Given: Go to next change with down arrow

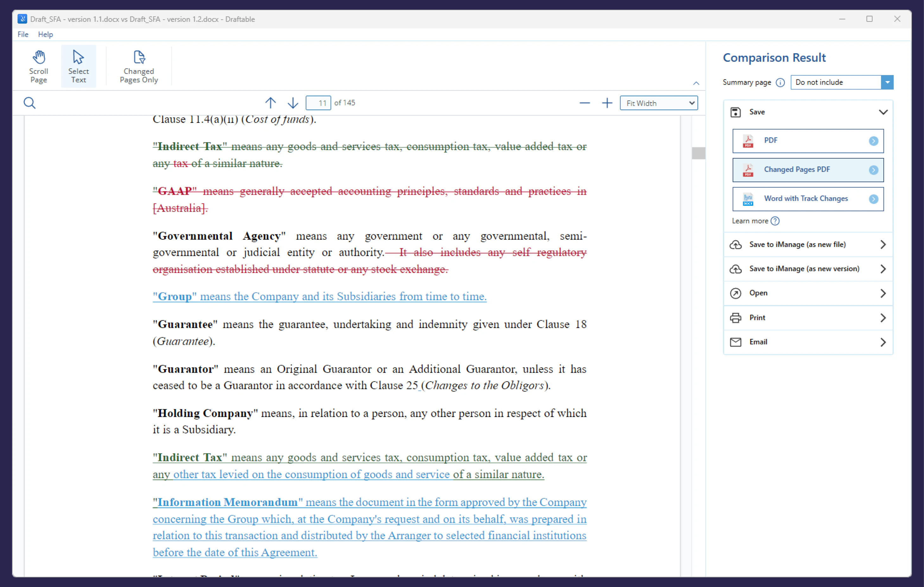Looking at the screenshot, I should 292,103.
